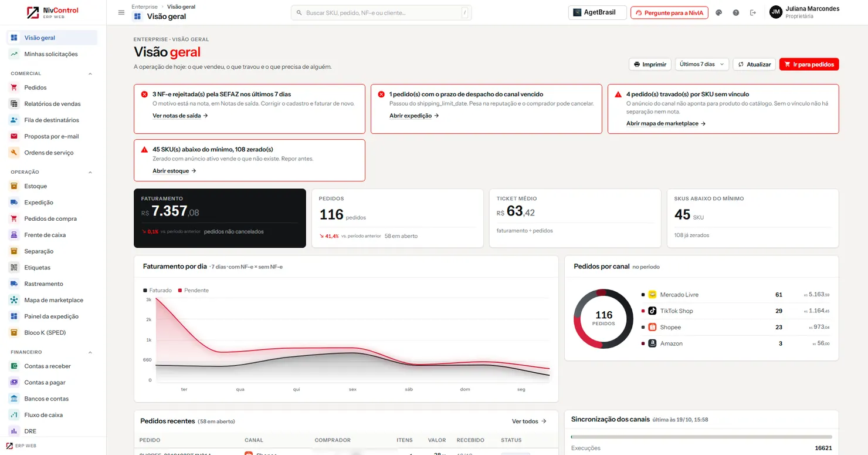This screenshot has width=868, height=455.
Task: Open Minhas solicitações in the sidebar
Action: coord(52,54)
